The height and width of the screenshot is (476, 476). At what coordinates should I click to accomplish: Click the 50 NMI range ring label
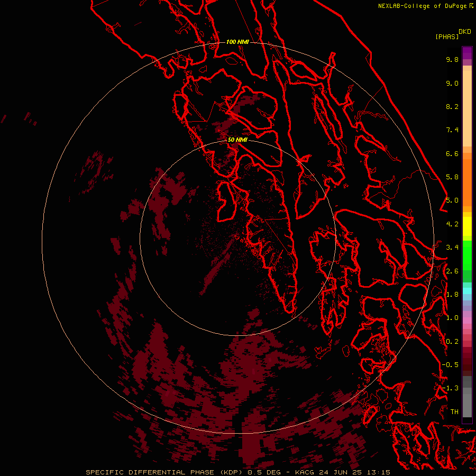pyautogui.click(x=237, y=140)
